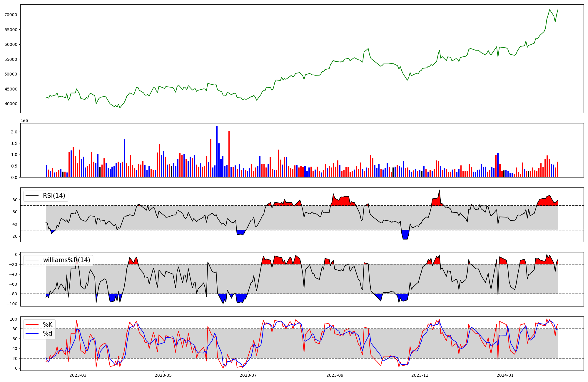This screenshot has height=382, width=588.
Task: Click the tallest red volume bar
Action: (x=229, y=154)
